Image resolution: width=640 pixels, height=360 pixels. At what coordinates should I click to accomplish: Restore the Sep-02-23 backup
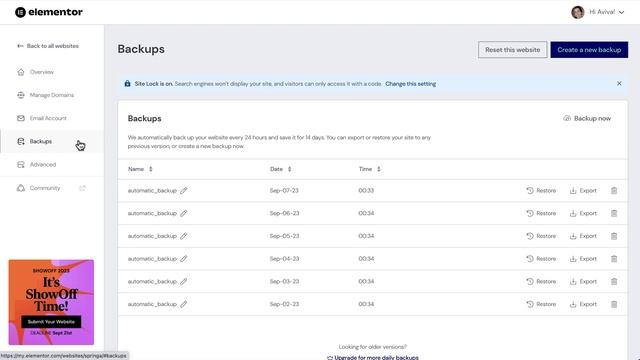(x=541, y=304)
